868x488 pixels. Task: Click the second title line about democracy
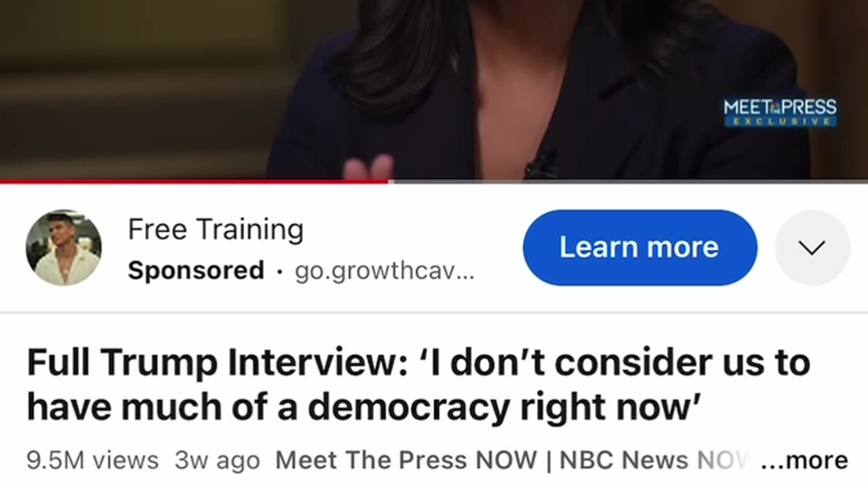point(363,407)
